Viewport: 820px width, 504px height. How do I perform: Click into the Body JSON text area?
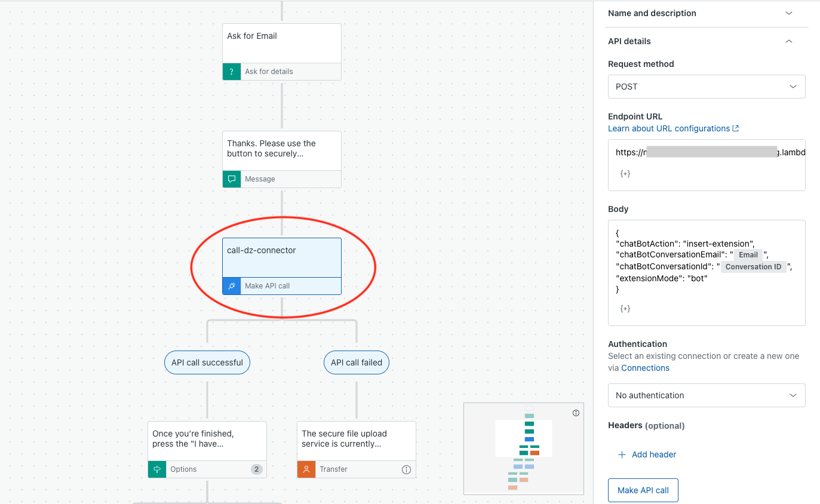[707, 273]
